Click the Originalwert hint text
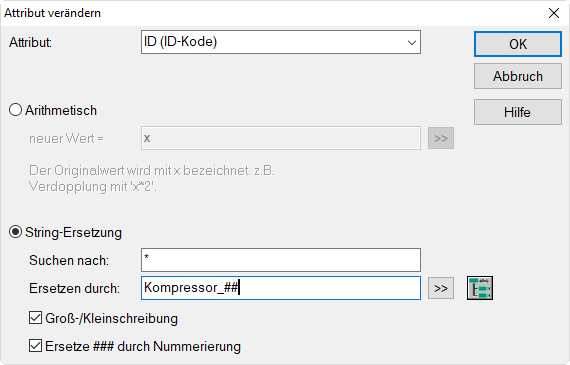 click(152, 178)
